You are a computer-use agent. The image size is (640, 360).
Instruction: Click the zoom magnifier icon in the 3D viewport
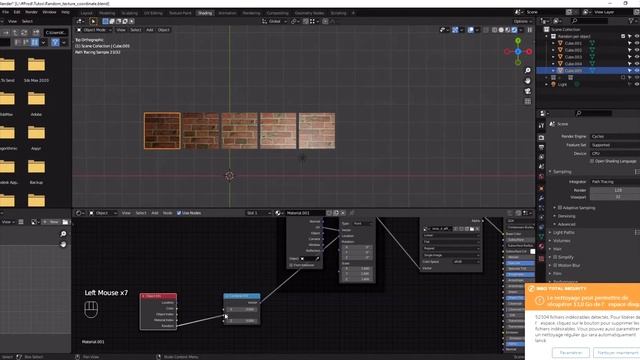click(x=528, y=71)
